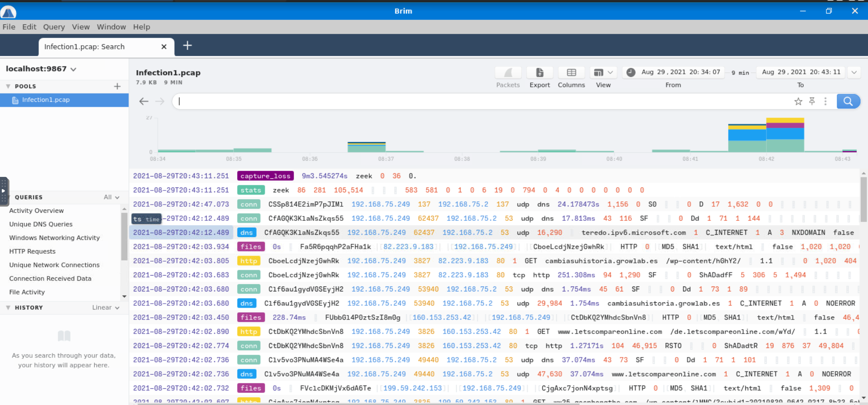
Task: Star the current query as favorite
Action: (x=798, y=101)
